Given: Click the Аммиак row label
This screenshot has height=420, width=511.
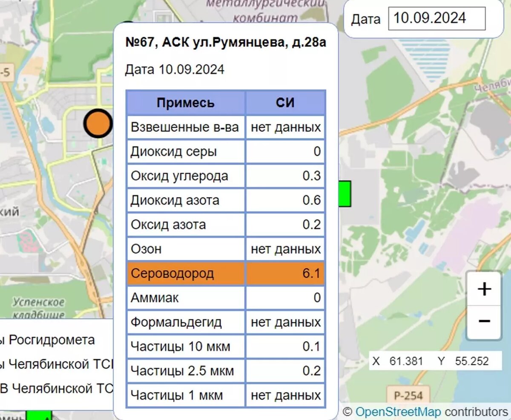Looking at the screenshot, I should 155,297.
